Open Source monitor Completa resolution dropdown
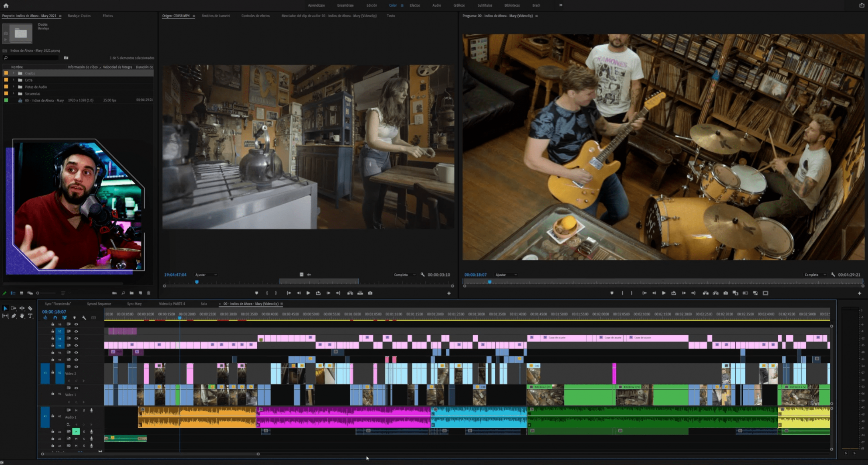The image size is (868, 465). [405, 275]
